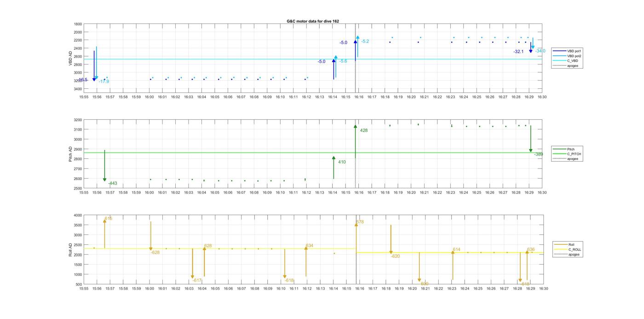Click the "-17.9" VBD data label

(104, 81)
